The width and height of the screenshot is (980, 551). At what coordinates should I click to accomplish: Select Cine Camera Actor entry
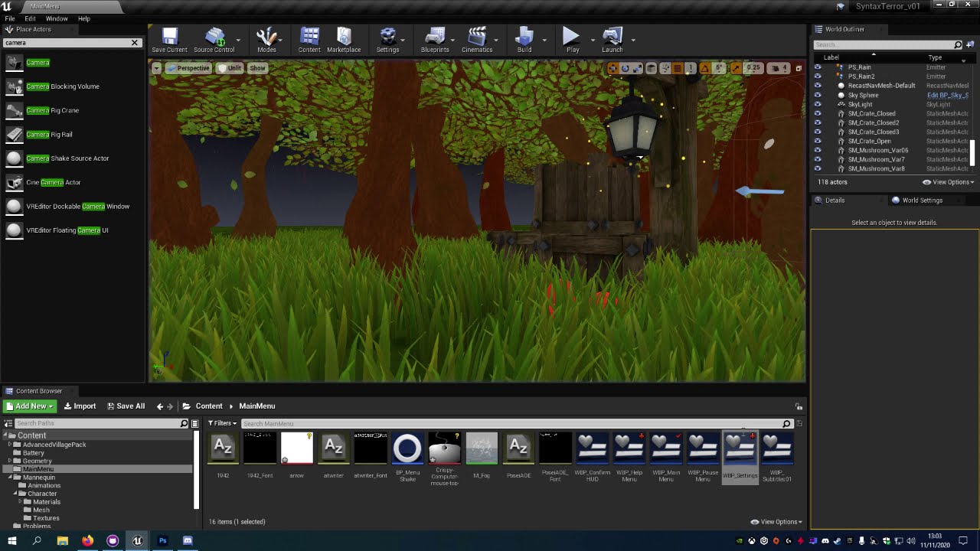coord(73,182)
